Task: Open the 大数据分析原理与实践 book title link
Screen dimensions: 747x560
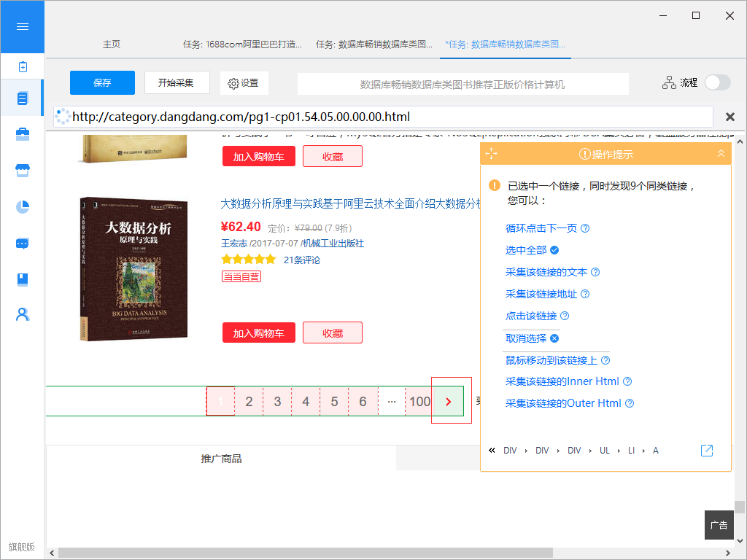Action: pyautogui.click(x=350, y=204)
